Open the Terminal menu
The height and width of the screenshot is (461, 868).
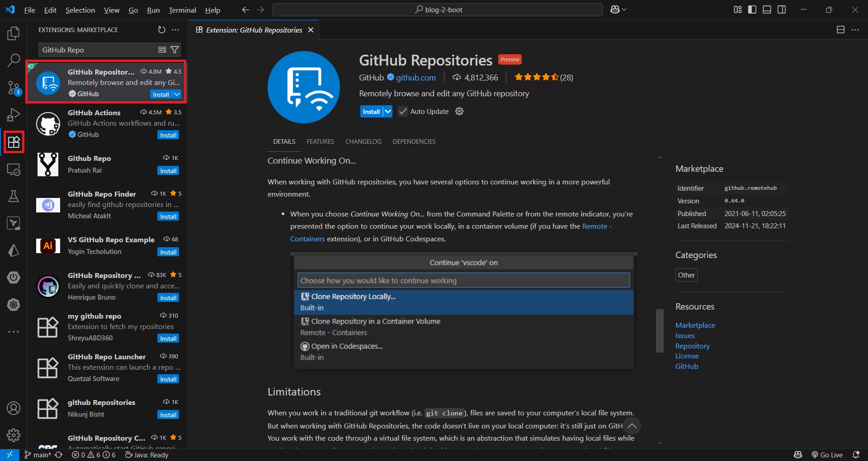tap(182, 10)
